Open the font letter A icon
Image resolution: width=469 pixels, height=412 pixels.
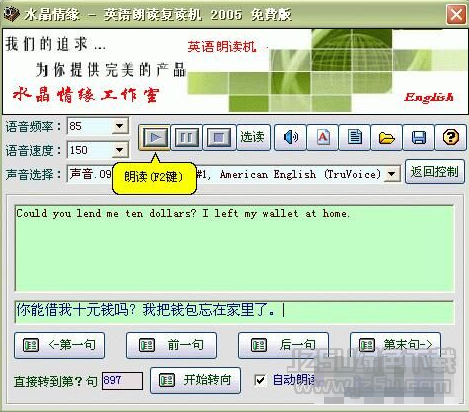(x=322, y=137)
